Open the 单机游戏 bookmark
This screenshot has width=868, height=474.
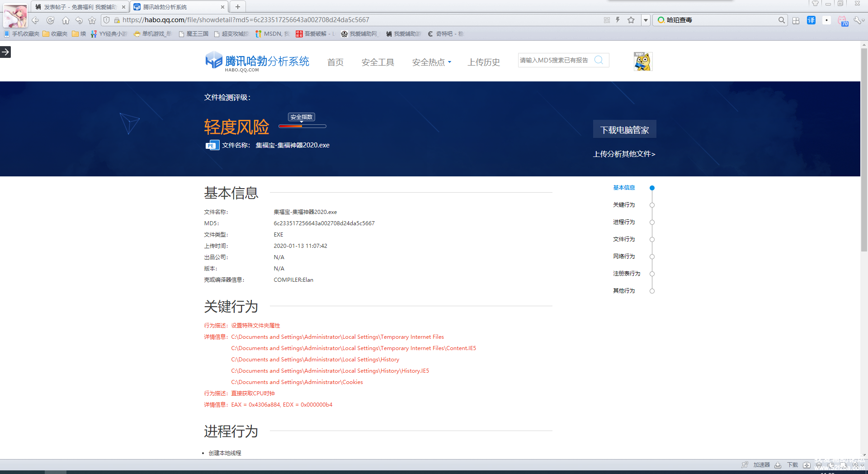click(153, 34)
